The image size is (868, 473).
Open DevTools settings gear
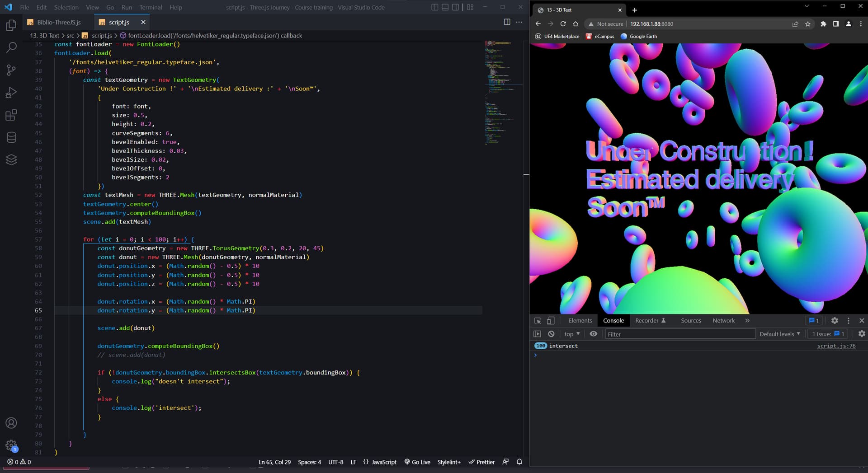pyautogui.click(x=835, y=320)
